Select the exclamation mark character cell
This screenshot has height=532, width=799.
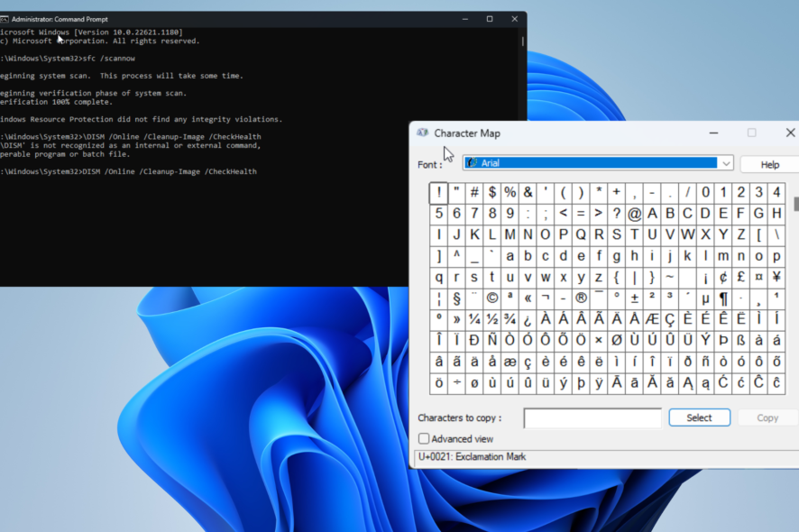click(439, 193)
